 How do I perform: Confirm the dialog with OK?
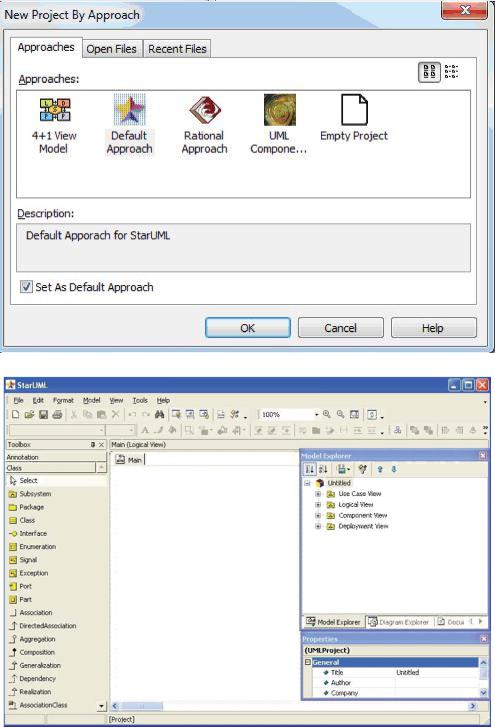click(248, 328)
